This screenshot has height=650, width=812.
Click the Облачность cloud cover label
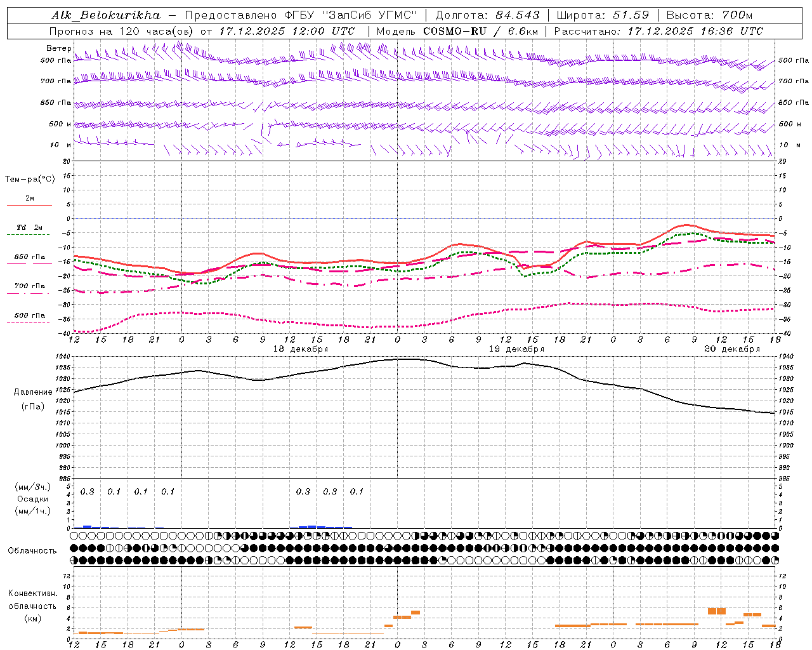(x=32, y=550)
